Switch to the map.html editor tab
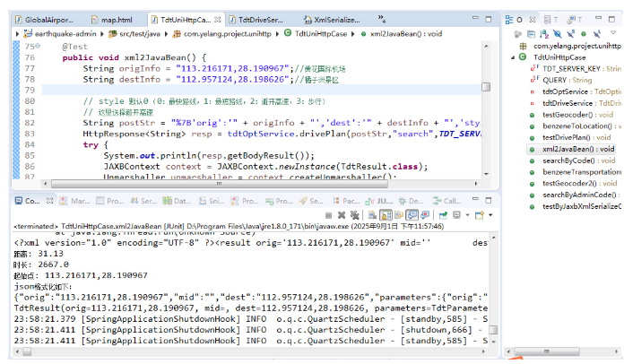The width and height of the screenshot is (624, 364). 112,20
